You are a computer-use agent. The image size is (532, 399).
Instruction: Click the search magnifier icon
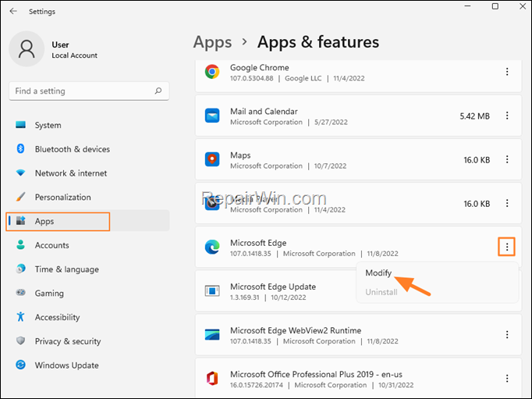pos(158,91)
